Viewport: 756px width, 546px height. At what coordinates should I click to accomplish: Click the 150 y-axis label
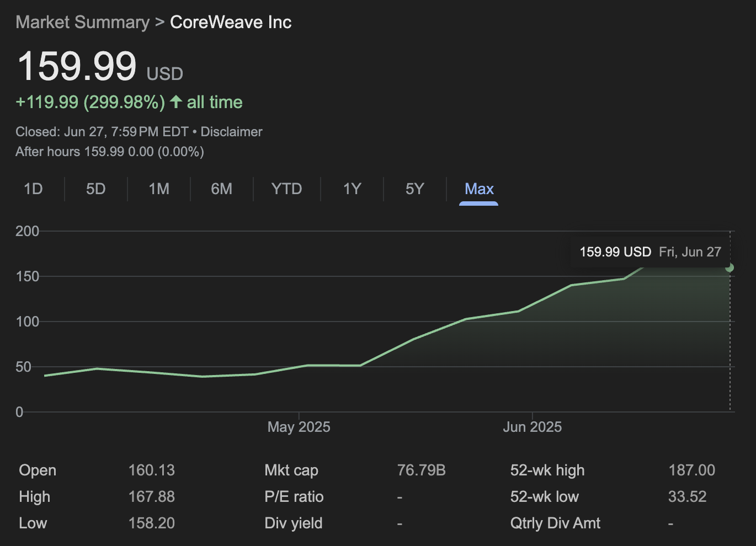pyautogui.click(x=28, y=276)
